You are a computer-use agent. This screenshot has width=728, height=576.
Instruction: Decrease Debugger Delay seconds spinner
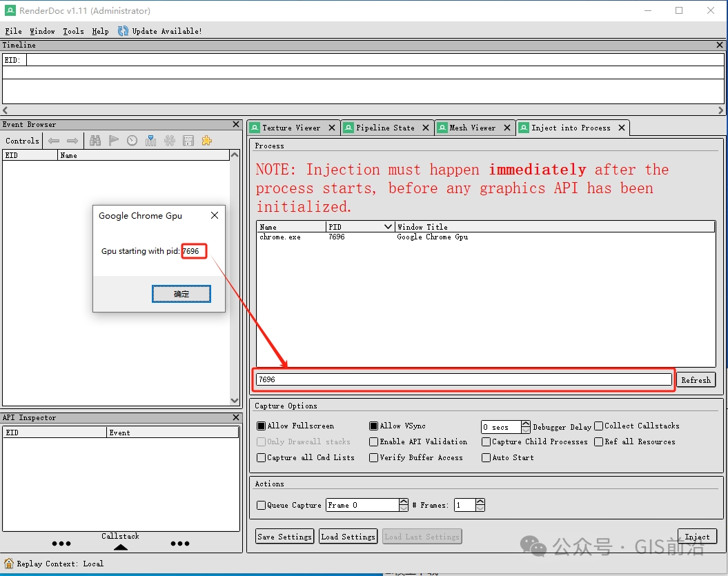[x=526, y=430]
